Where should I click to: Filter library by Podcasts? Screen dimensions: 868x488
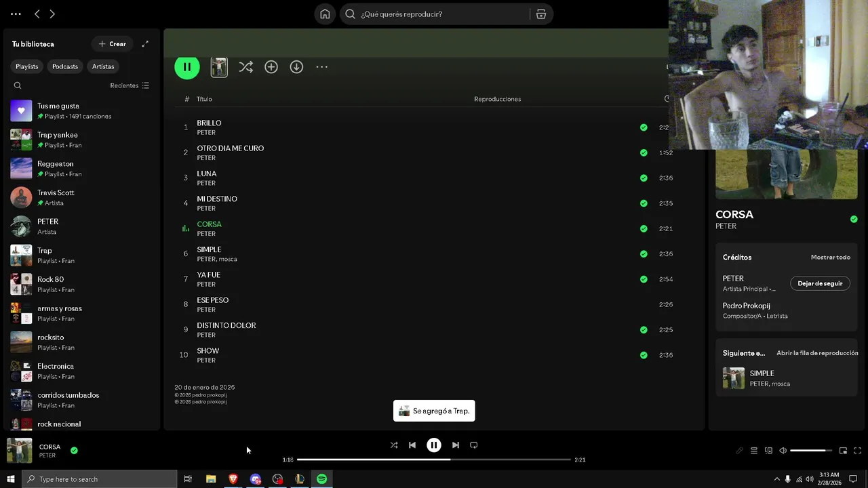[x=65, y=66]
